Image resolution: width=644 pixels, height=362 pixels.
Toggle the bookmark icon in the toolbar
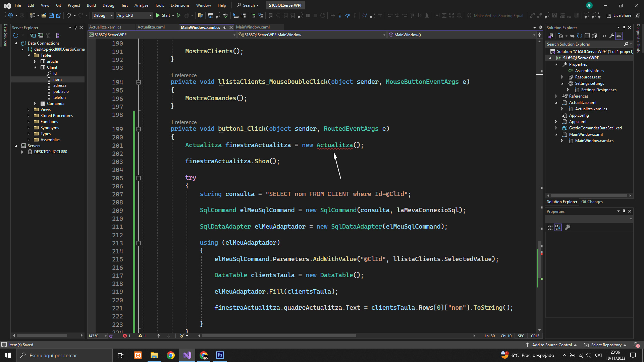pyautogui.click(x=271, y=15)
